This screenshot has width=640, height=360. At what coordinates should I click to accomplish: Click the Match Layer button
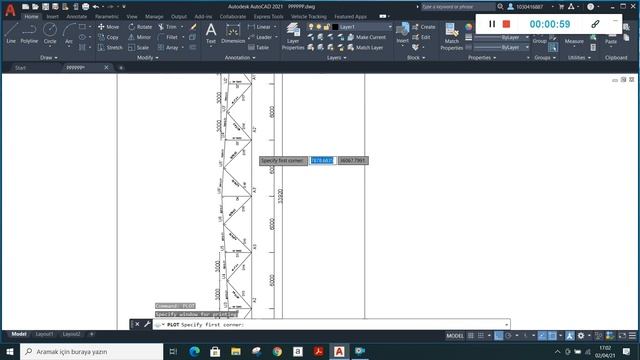tap(365, 47)
